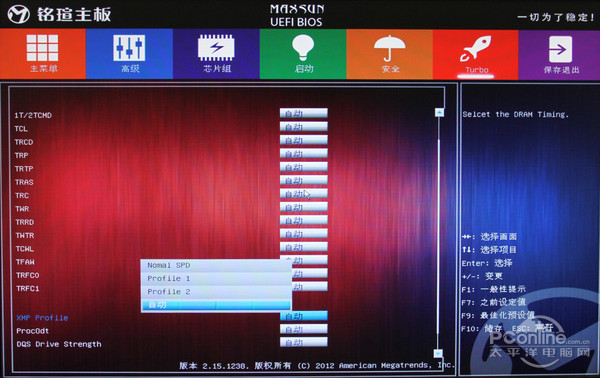
Task: Open the 1T/2TCMD value dropdown
Action: 303,113
